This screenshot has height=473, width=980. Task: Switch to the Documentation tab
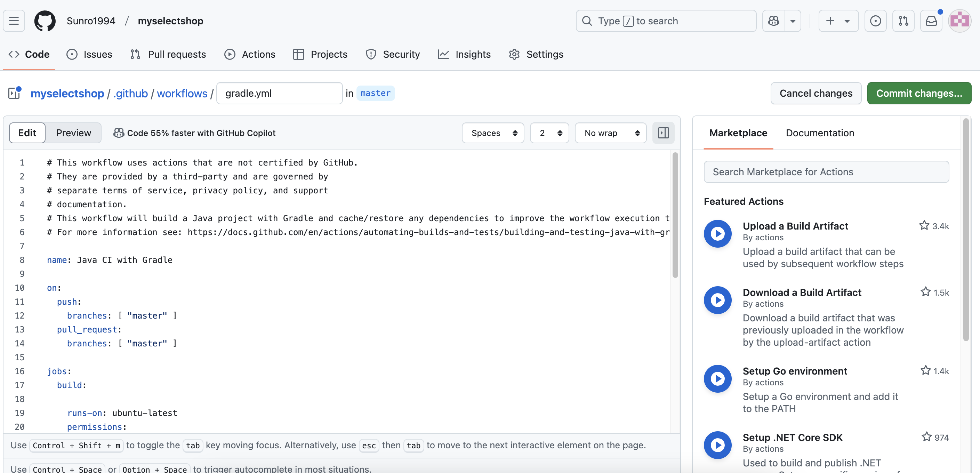pos(819,133)
